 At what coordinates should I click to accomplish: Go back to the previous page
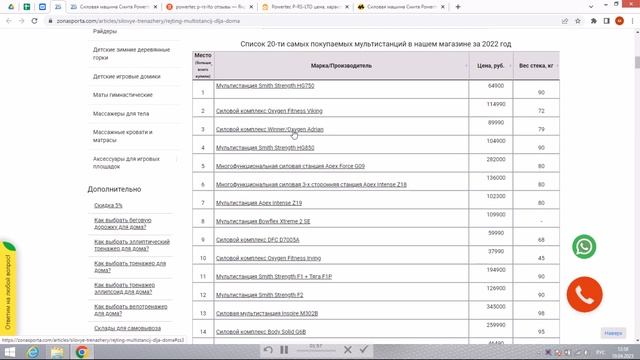point(9,21)
